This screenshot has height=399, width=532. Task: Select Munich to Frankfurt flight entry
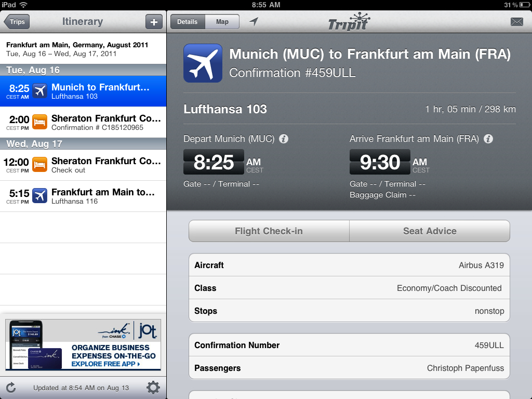83,91
